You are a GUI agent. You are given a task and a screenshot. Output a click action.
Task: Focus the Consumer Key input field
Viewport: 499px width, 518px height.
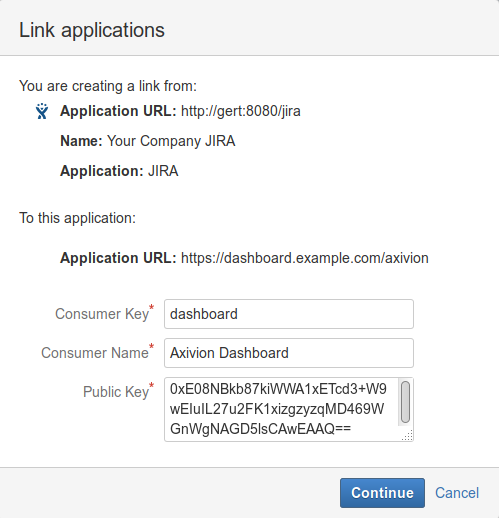(289, 314)
